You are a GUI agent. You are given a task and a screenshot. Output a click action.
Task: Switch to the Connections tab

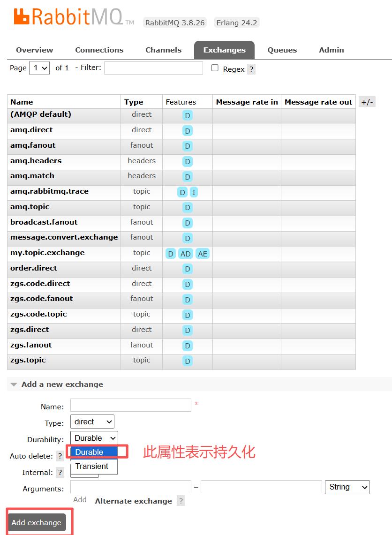coord(99,50)
